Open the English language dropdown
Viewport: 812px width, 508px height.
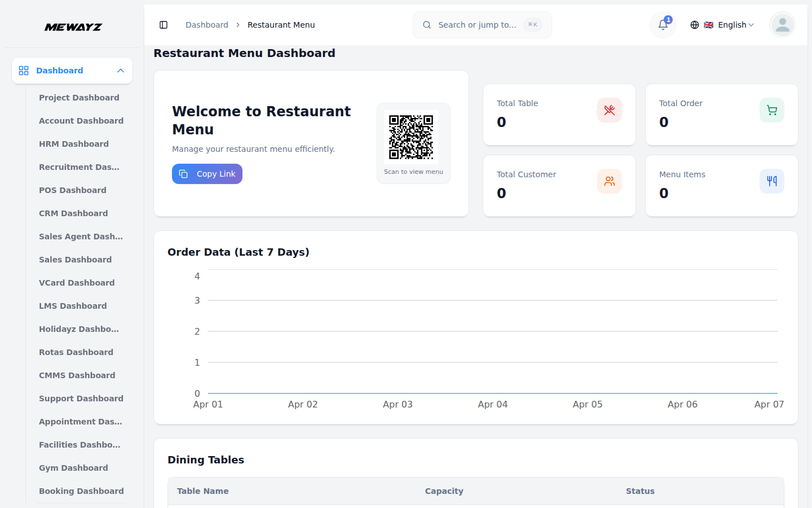pos(732,25)
